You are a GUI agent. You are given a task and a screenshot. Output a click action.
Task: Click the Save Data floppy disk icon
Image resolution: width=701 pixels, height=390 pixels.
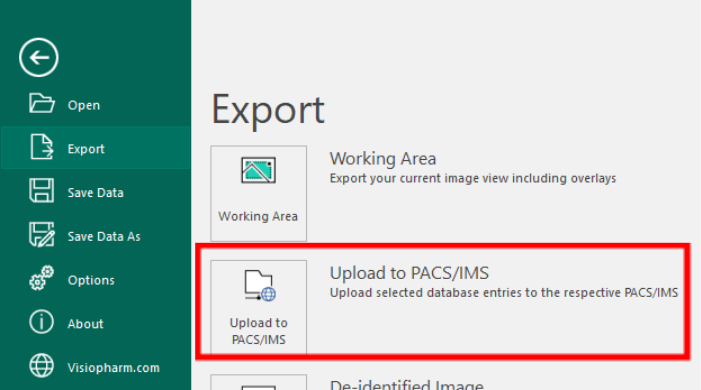(x=42, y=191)
